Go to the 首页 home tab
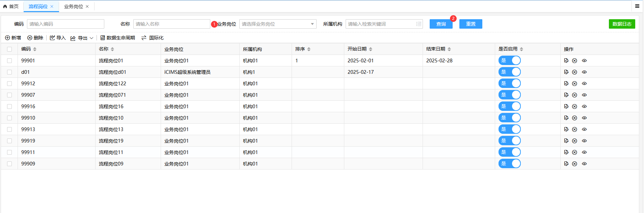This screenshot has width=644, height=213. pos(11,6)
